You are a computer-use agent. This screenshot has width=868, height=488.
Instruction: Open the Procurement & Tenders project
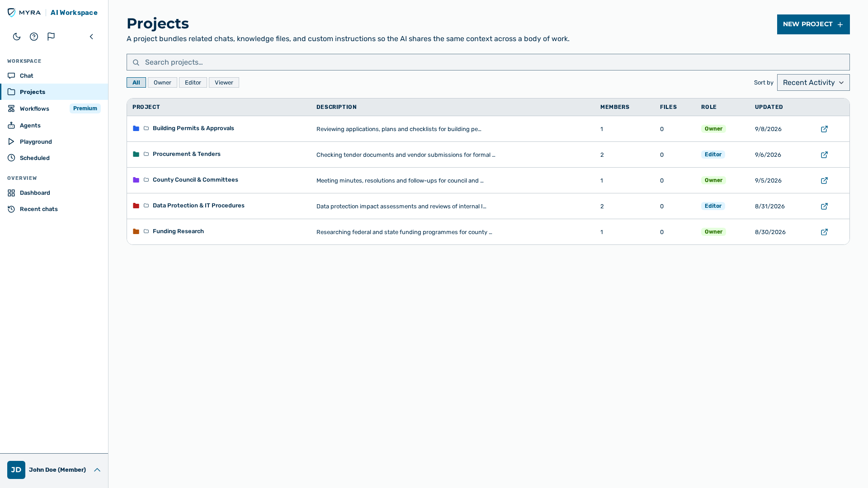(x=187, y=154)
